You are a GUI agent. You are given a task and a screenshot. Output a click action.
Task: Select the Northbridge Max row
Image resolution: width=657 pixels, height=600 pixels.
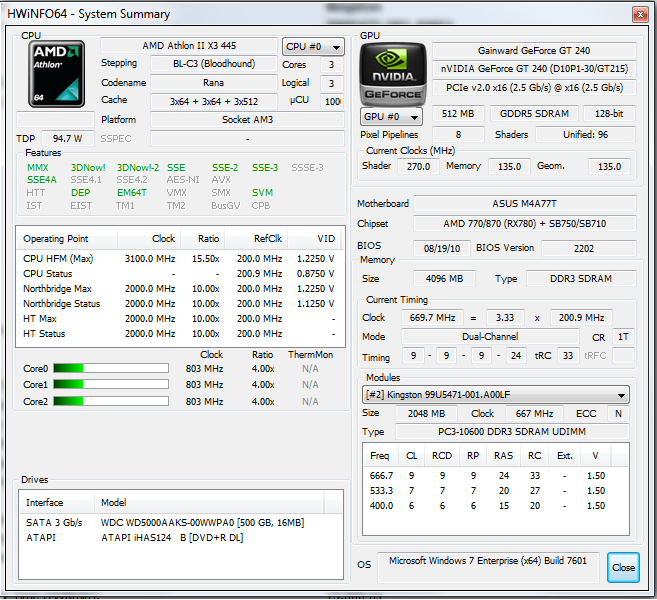180,289
